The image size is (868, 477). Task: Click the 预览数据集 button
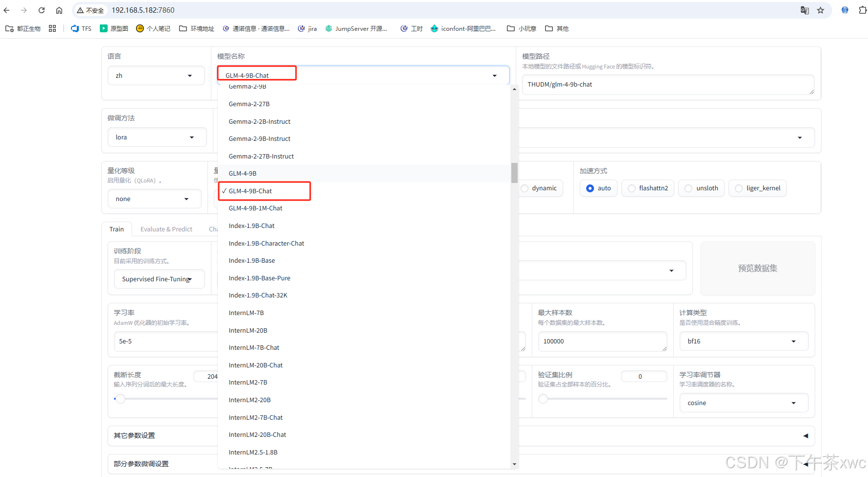[757, 268]
